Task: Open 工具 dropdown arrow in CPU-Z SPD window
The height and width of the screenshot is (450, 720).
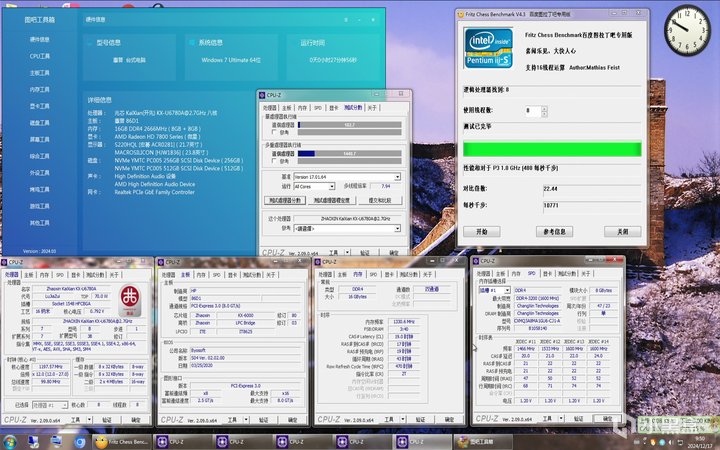Action: click(561, 418)
